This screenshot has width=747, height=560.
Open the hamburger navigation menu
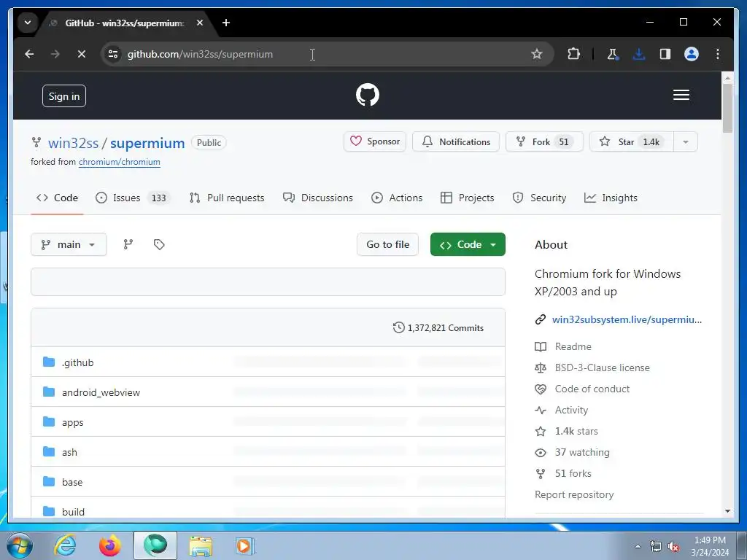pos(681,95)
